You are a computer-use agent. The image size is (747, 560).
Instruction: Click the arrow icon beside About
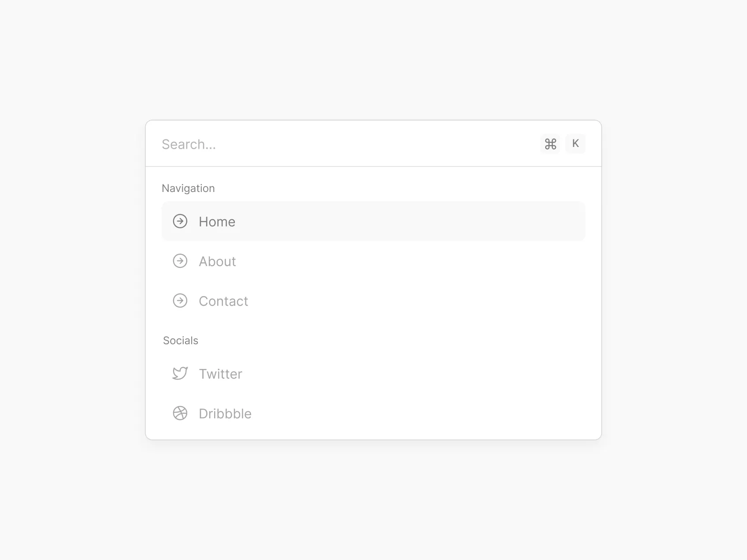coord(180,261)
